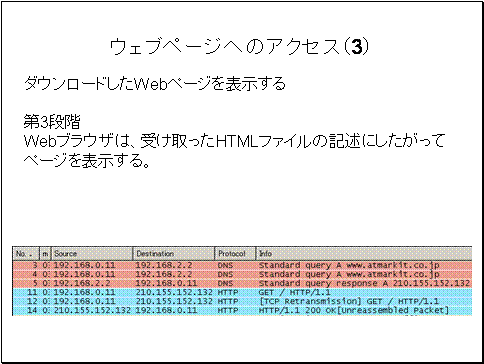Click the Info column header

click(364, 254)
